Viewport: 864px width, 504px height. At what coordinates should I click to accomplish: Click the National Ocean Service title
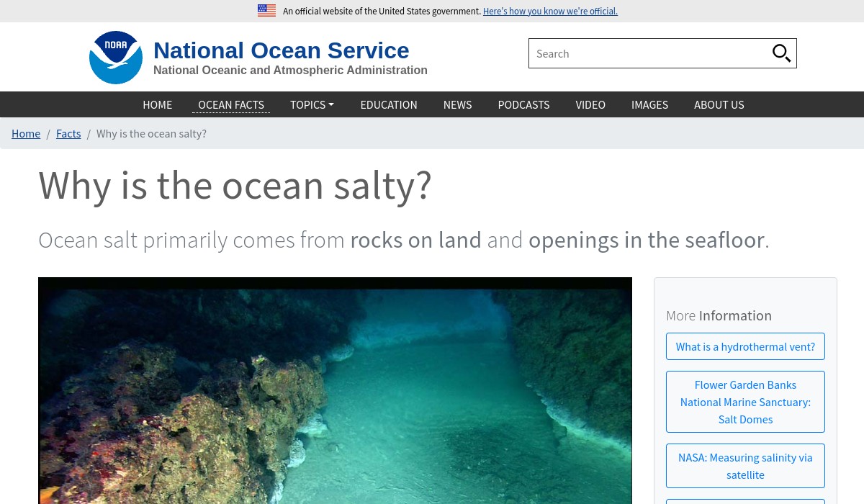pyautogui.click(x=281, y=50)
